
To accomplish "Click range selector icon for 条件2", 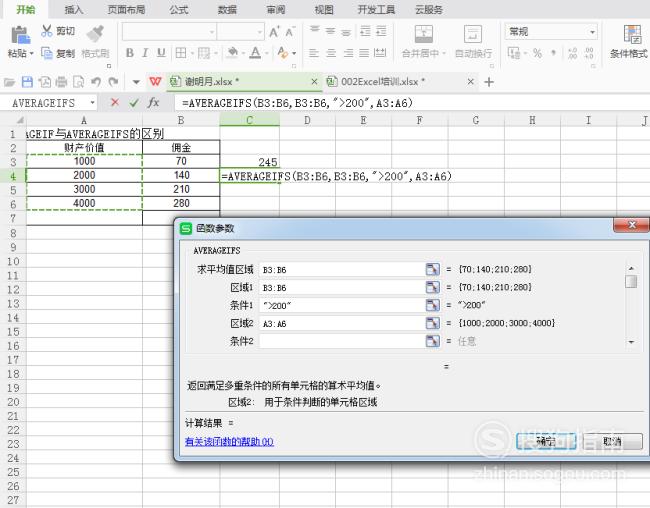I will tap(432, 341).
